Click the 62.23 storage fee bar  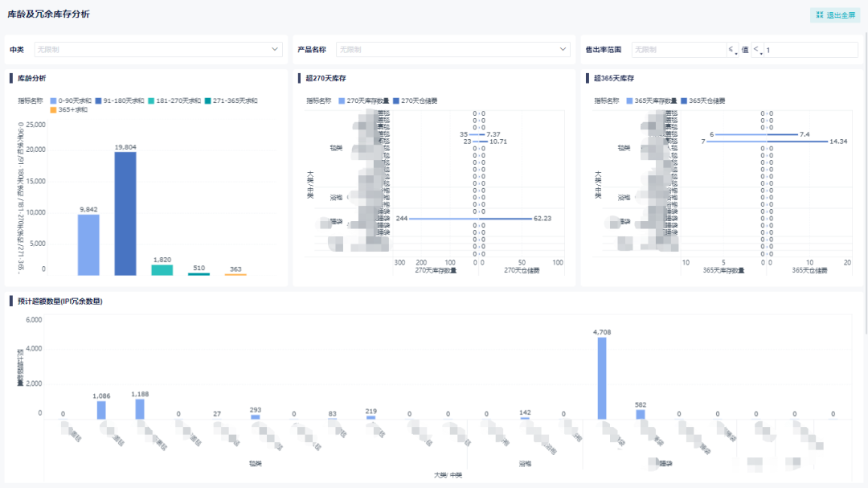pos(506,219)
